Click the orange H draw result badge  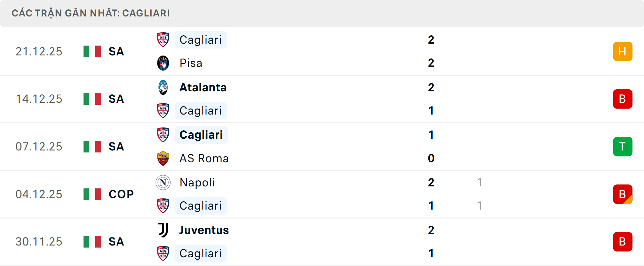(623, 51)
